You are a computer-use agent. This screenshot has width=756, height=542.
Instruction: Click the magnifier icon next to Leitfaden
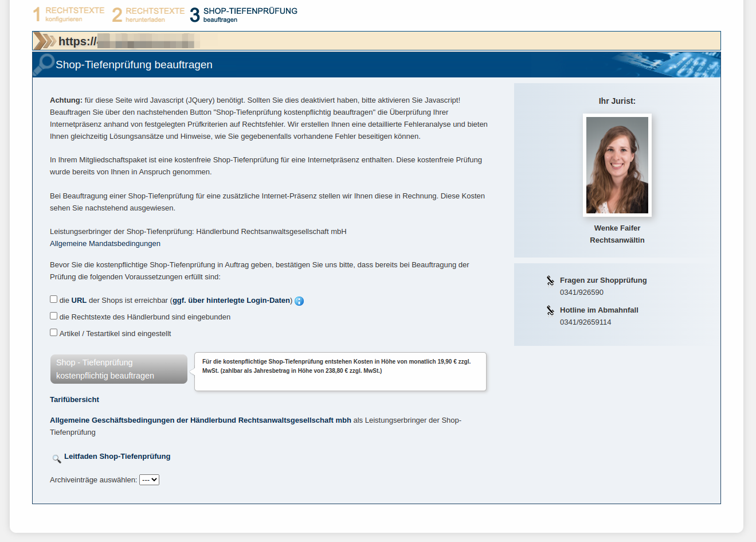pyautogui.click(x=56, y=458)
